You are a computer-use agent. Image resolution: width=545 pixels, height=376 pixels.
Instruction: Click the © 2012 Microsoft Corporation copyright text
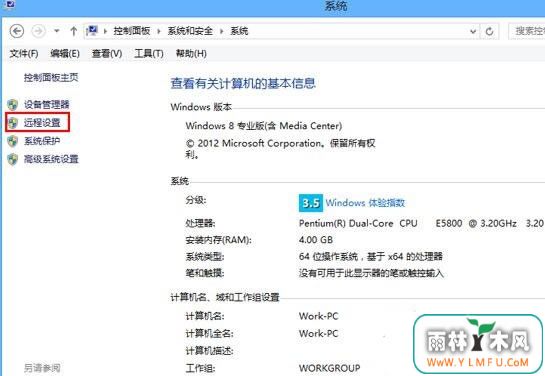tap(280, 148)
